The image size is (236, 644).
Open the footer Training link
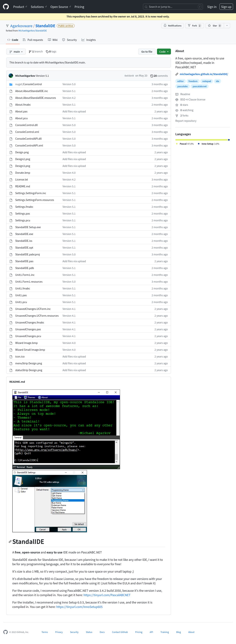pyautogui.click(x=165, y=632)
